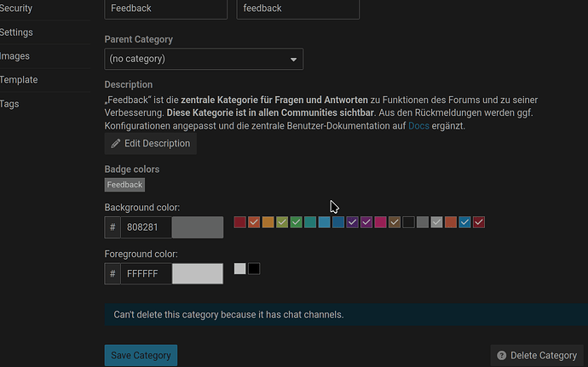Select the brown checked swatch
588x367 pixels.
(395, 222)
